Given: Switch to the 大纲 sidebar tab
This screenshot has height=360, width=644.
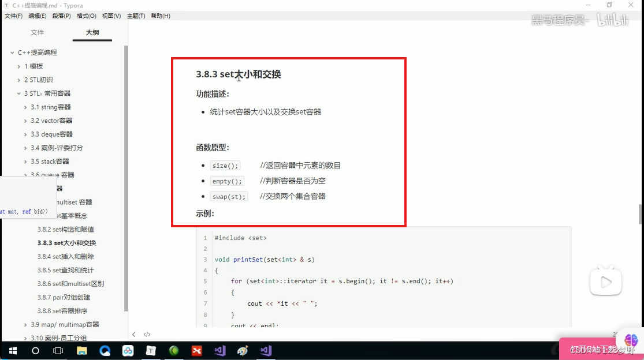Looking at the screenshot, I should pyautogui.click(x=91, y=33).
